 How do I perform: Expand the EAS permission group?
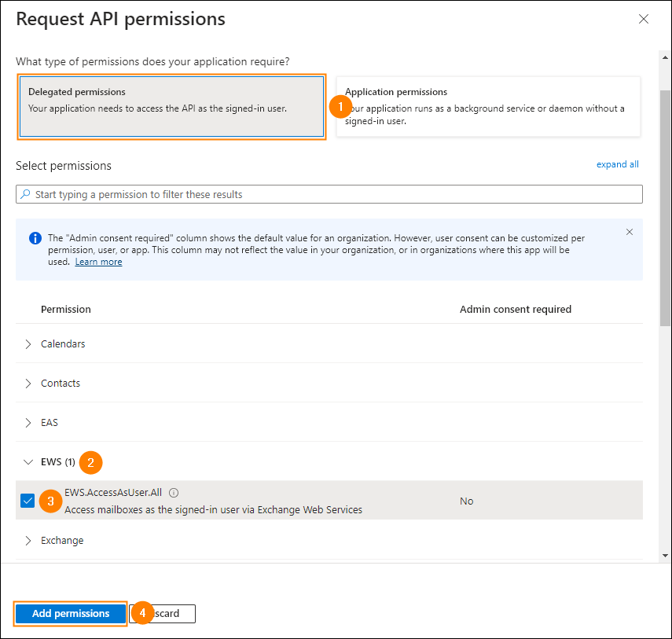click(28, 423)
